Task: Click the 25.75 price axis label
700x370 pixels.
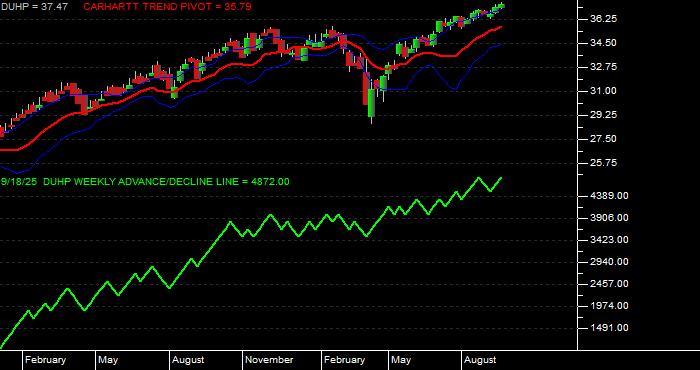Action: click(605, 163)
